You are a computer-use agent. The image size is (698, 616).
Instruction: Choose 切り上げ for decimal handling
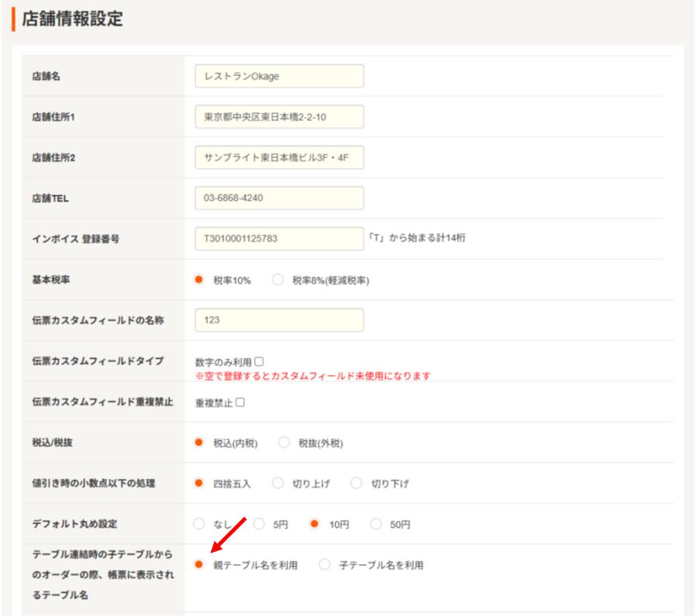point(278,484)
